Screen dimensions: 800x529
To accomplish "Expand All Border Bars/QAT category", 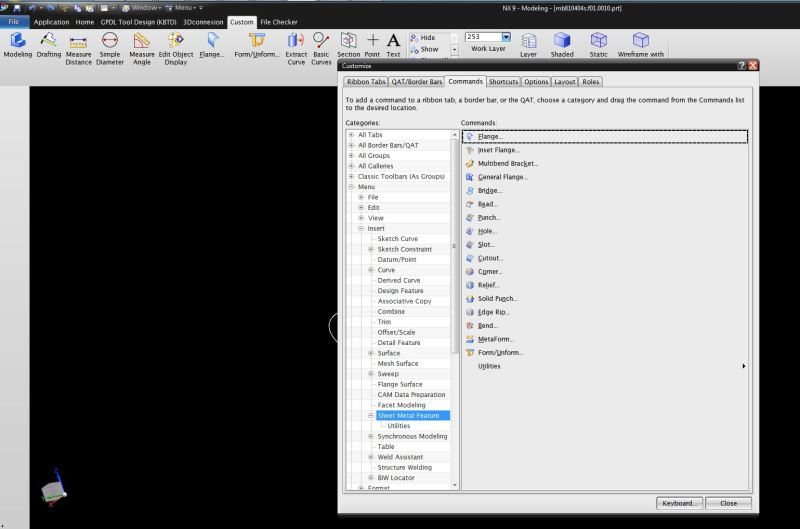I will pyautogui.click(x=351, y=145).
